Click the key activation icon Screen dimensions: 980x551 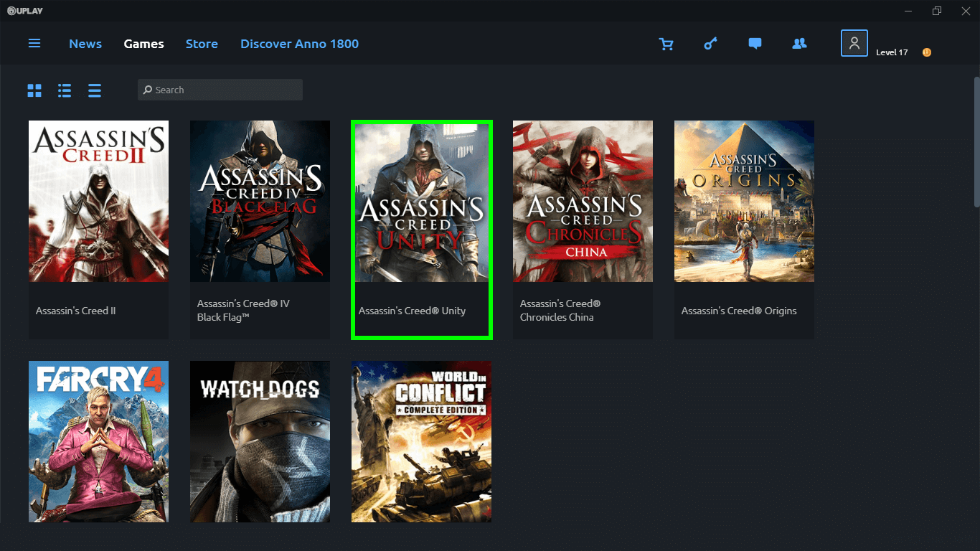tap(710, 44)
